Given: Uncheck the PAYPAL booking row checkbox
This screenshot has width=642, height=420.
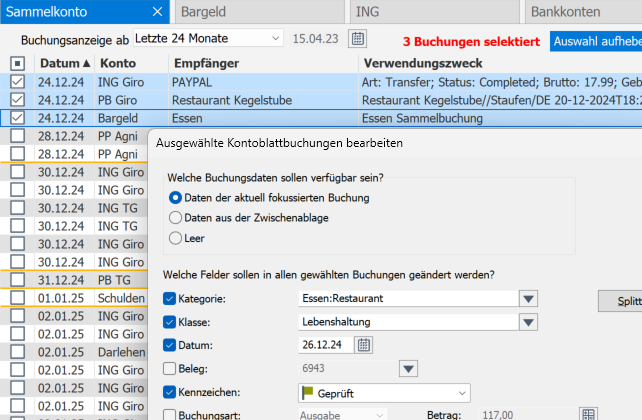Looking at the screenshot, I should pyautogui.click(x=17, y=82).
